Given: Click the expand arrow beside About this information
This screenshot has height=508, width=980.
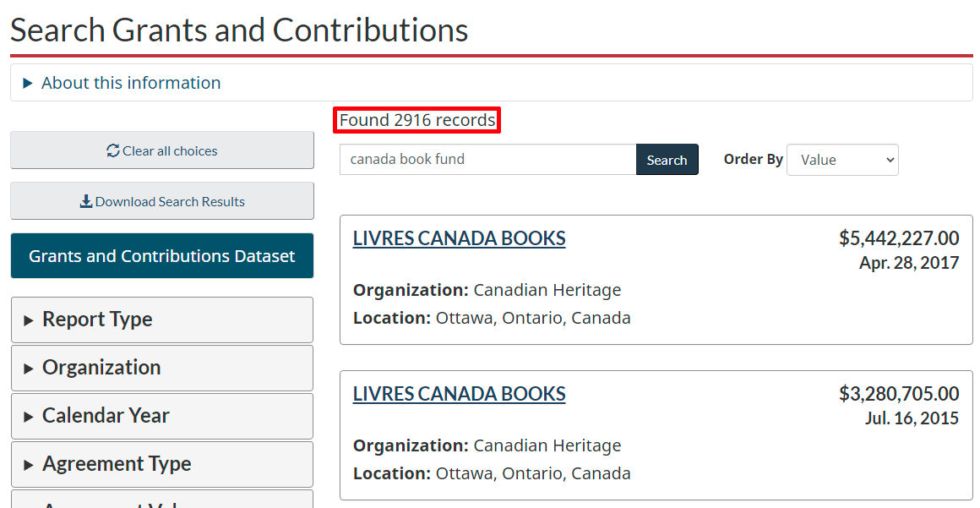Looking at the screenshot, I should click(x=28, y=82).
